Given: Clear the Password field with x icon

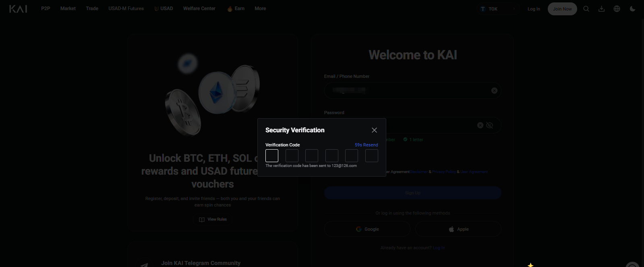Looking at the screenshot, I should tap(480, 125).
